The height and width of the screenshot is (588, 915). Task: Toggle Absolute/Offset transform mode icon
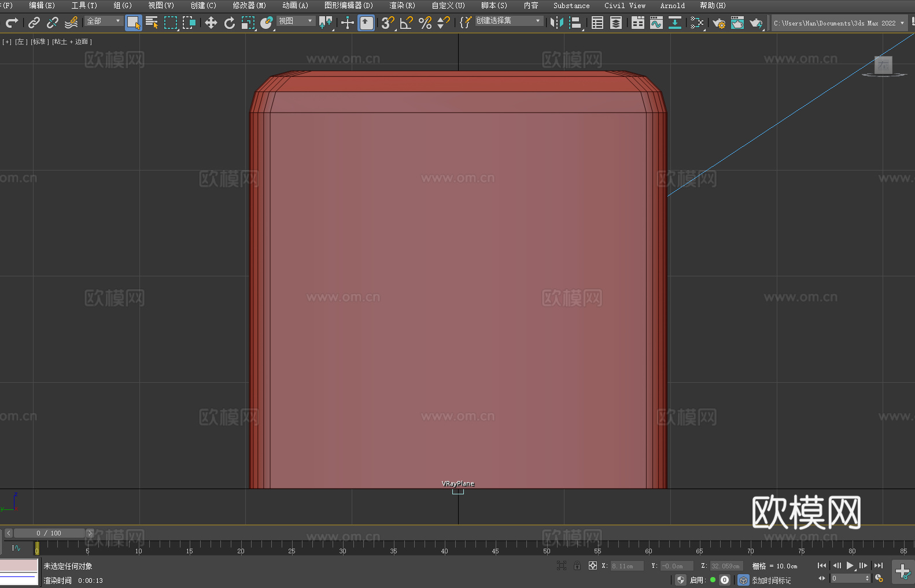[x=593, y=565]
